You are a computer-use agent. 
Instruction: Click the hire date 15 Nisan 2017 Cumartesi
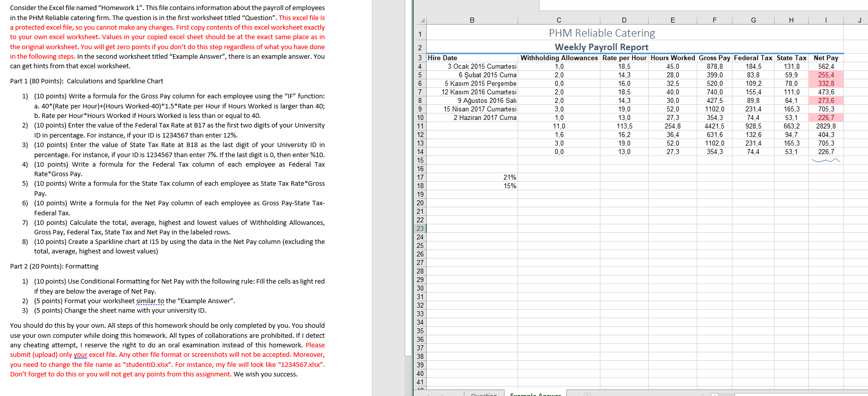[x=472, y=109]
